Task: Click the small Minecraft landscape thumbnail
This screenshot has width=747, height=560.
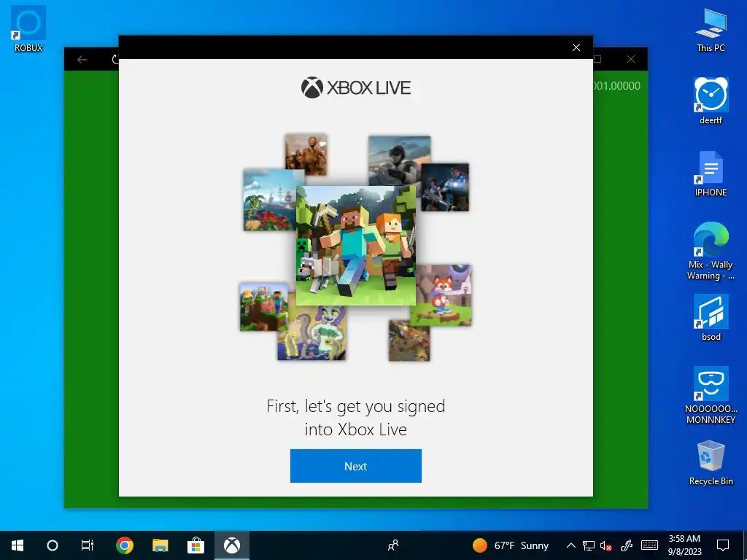Action: pos(264,307)
